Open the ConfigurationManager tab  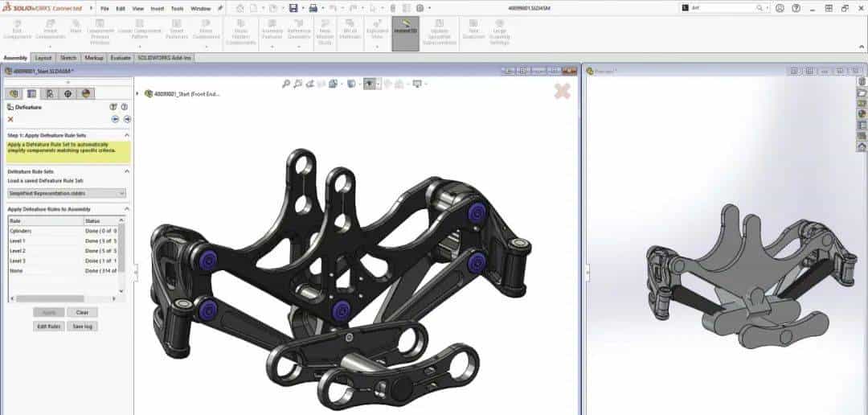click(50, 93)
